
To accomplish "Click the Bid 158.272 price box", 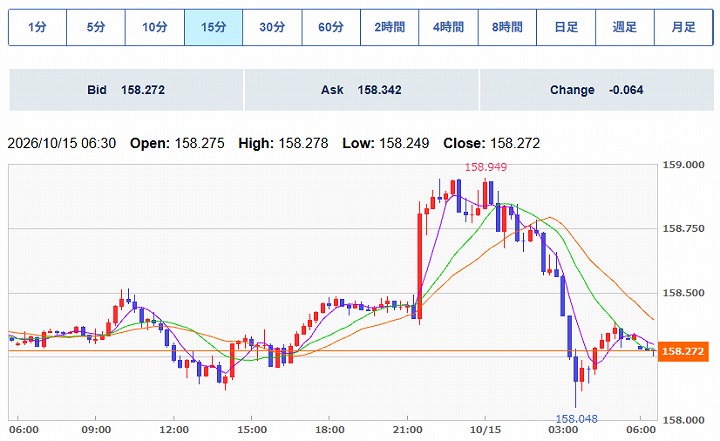I will 126,90.
